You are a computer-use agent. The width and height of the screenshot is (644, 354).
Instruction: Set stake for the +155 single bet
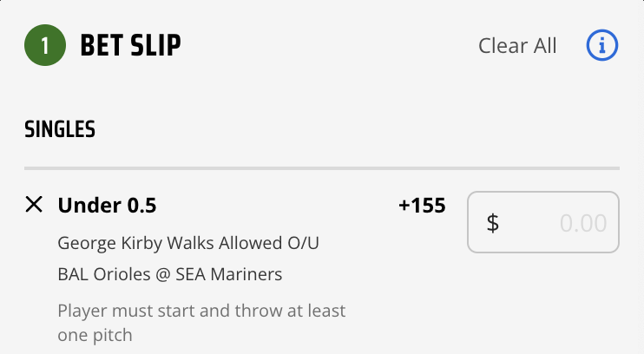tap(543, 222)
